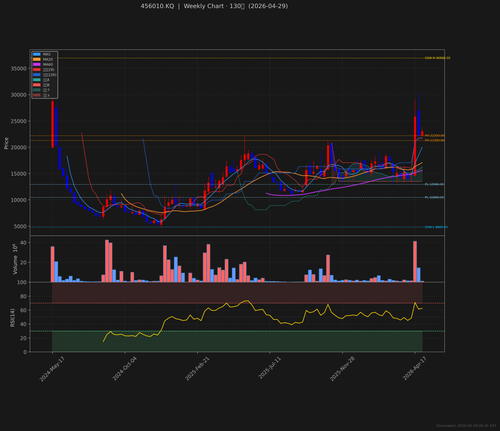This screenshot has height=431, width=500.
Task: Select the MA5 legend label text
Action: (x=47, y=54)
